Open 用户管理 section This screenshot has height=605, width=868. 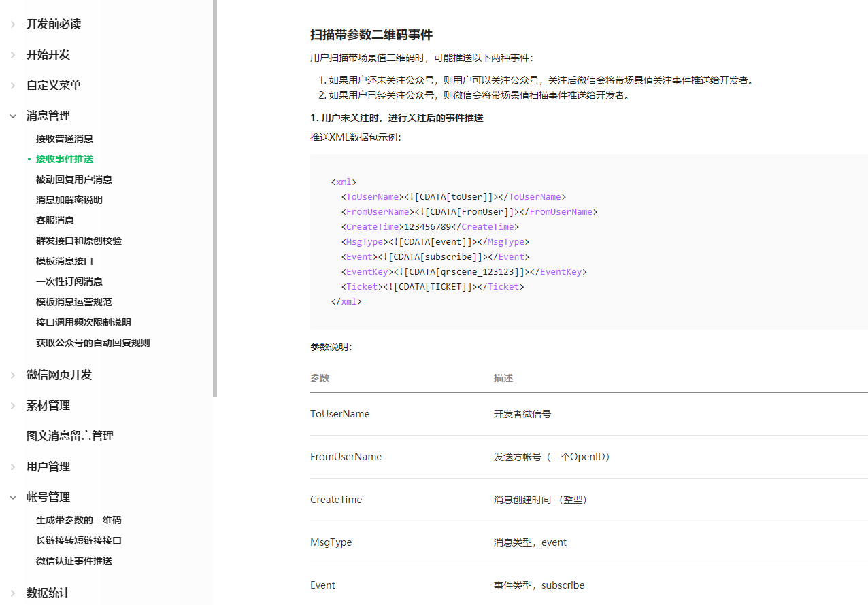[48, 467]
